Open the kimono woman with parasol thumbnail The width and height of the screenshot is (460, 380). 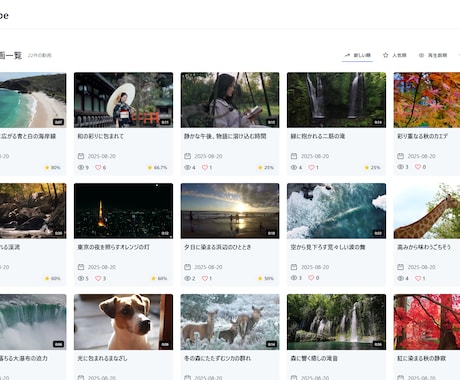point(123,100)
